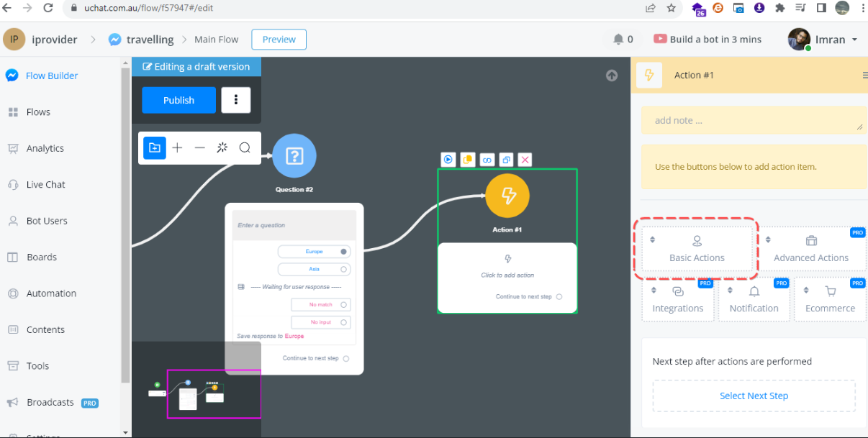Viewport: 868px width, 438px height.
Task: Open the notifications bell icon
Action: coord(618,40)
